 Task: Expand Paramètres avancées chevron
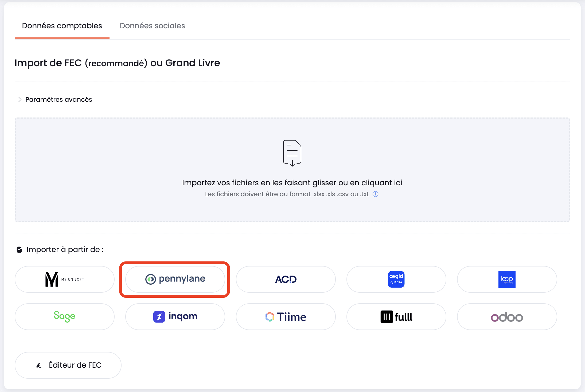(x=19, y=100)
